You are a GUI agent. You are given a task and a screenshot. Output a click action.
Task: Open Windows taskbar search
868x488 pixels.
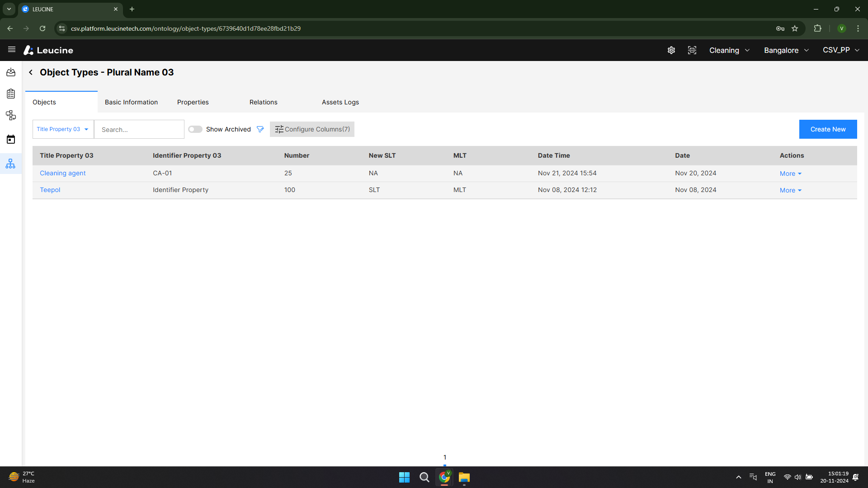[424, 477]
